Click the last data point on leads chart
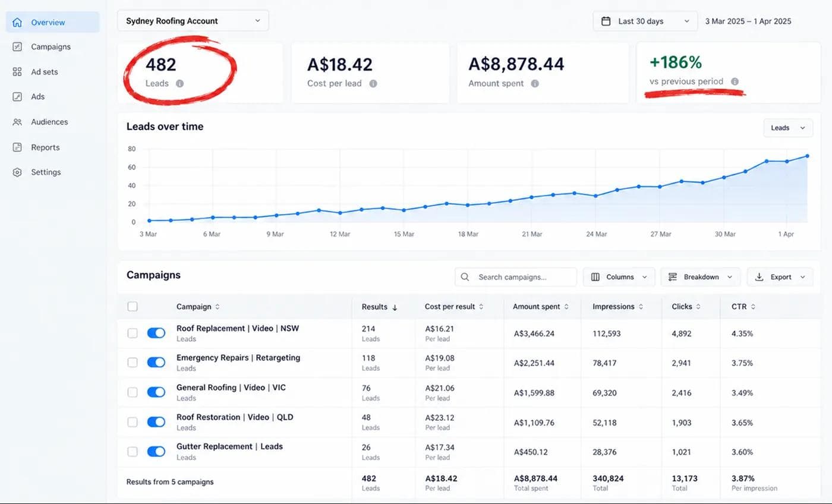This screenshot has width=832, height=504. (x=808, y=156)
